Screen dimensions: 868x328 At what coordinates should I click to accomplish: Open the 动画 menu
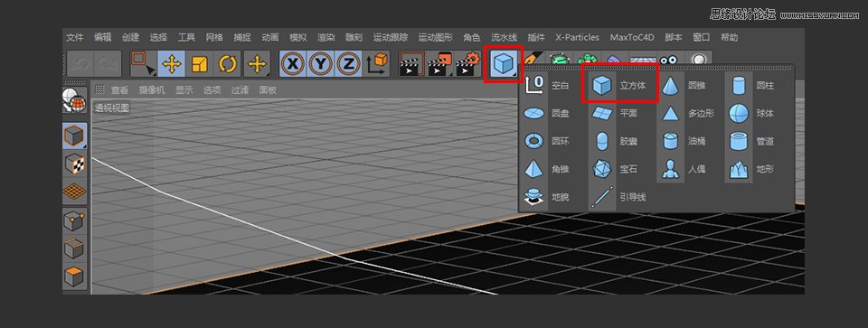point(270,38)
